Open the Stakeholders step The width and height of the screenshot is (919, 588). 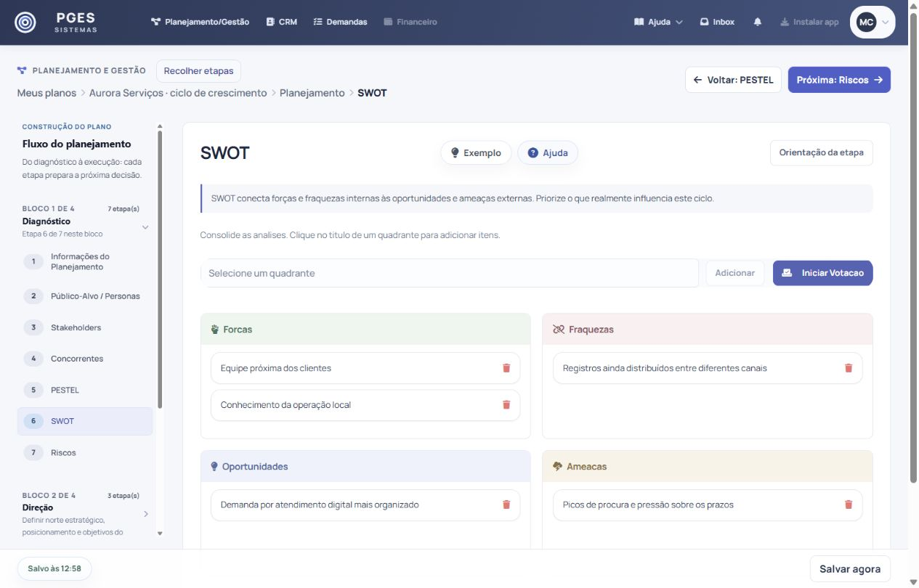[85, 327]
